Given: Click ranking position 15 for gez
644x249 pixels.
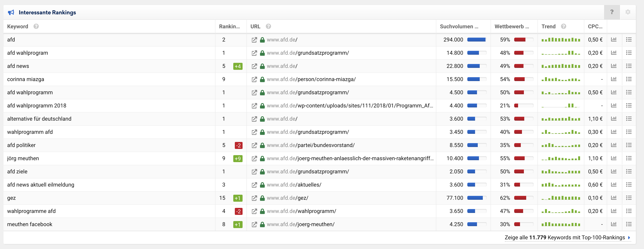Looking at the screenshot, I should pyautogui.click(x=222, y=198).
